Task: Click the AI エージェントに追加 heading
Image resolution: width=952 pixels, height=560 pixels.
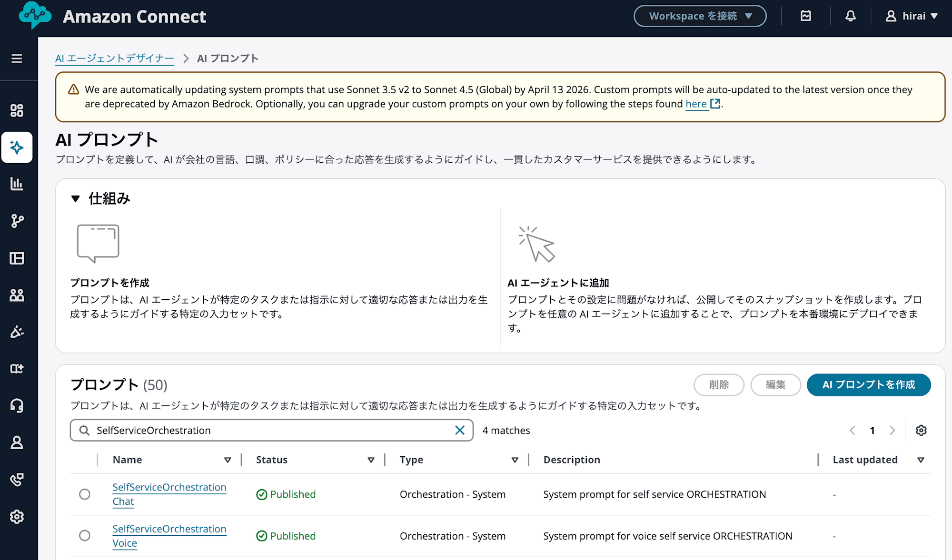Action: (x=558, y=283)
